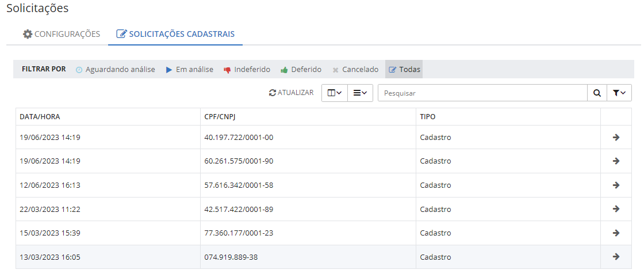Open arrow for request 77.360.177/0001-23
This screenshot has width=644, height=277.
coord(616,233)
